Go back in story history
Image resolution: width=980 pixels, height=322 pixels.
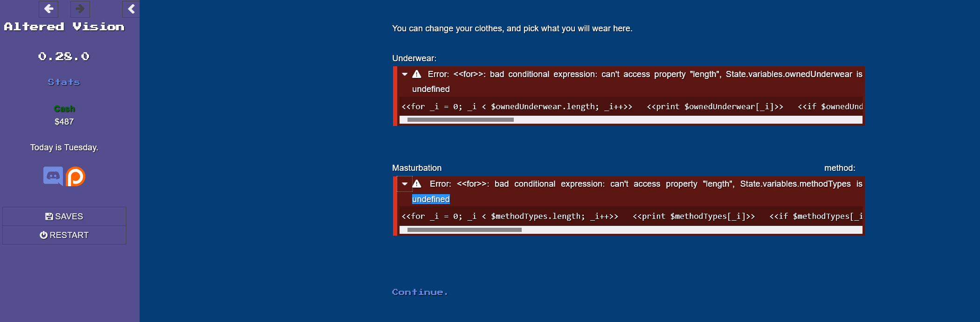point(48,9)
